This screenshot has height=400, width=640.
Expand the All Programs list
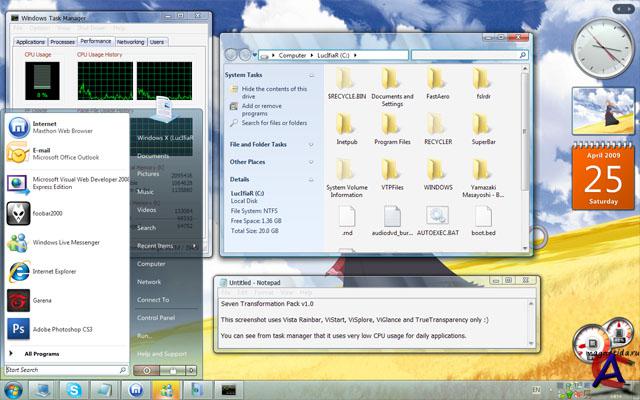[40, 353]
